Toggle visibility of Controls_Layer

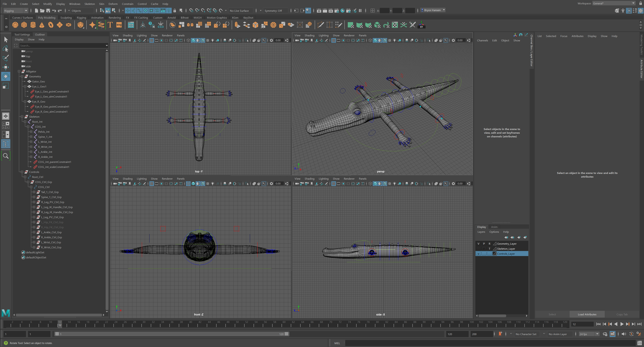pos(478,254)
